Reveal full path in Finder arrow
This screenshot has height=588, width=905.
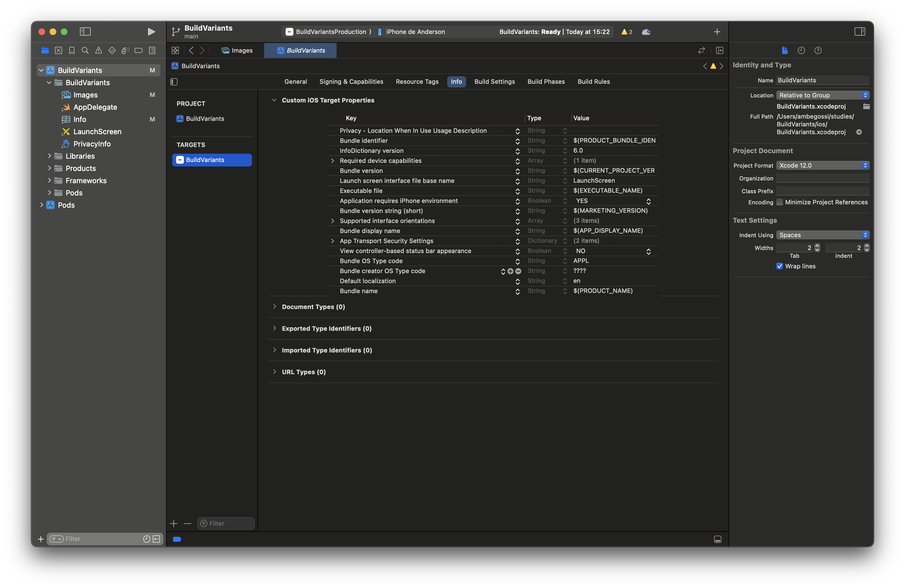click(x=859, y=132)
